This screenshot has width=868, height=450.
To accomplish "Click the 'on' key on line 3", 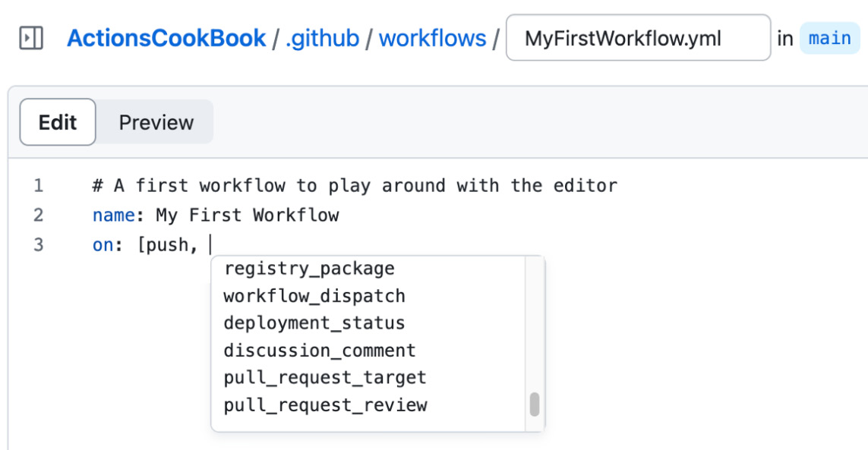I will click(103, 244).
